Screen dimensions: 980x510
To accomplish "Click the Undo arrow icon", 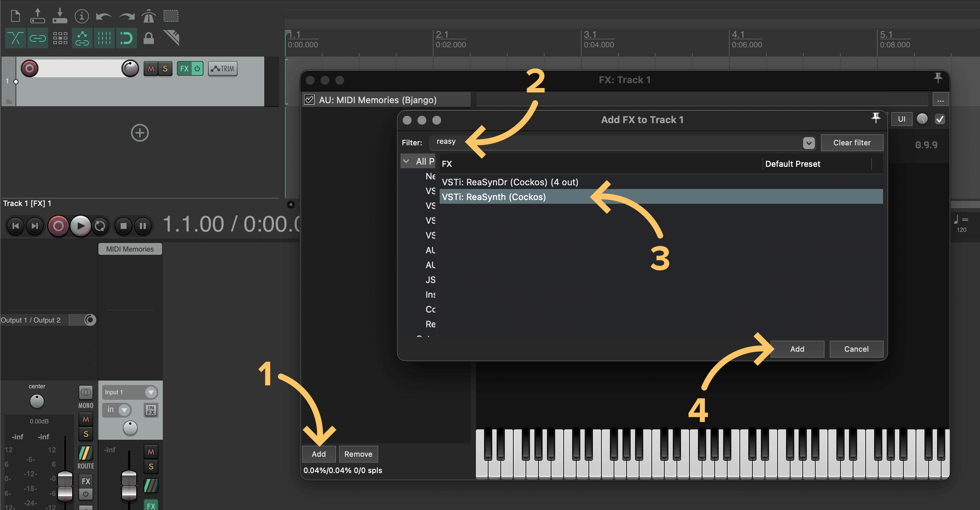I will [x=104, y=16].
